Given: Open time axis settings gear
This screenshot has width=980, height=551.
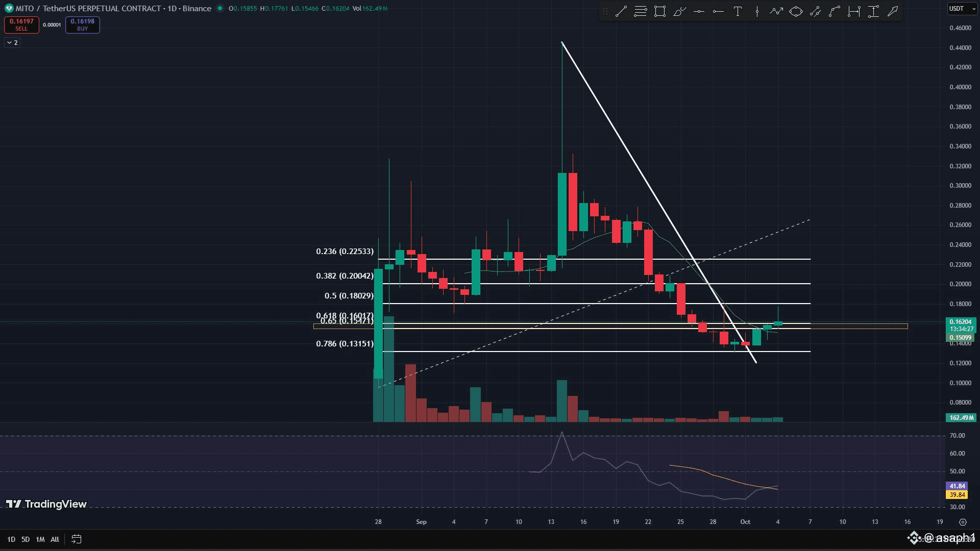Looking at the screenshot, I should (x=963, y=522).
